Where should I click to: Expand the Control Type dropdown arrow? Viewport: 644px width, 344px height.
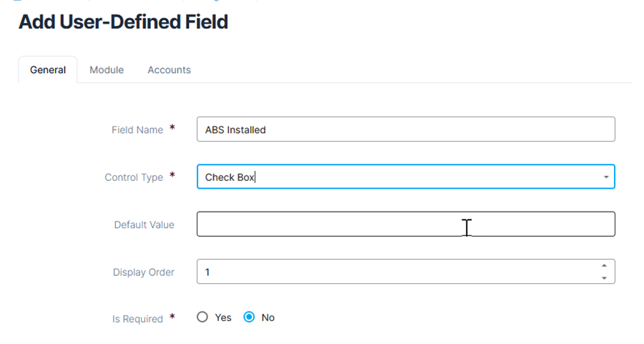(606, 177)
